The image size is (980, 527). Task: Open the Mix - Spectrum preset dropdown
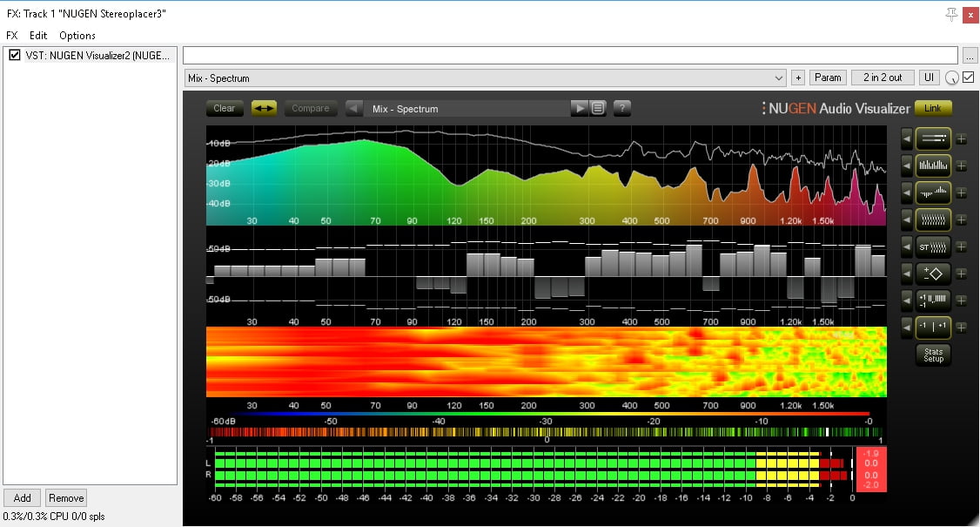point(486,78)
